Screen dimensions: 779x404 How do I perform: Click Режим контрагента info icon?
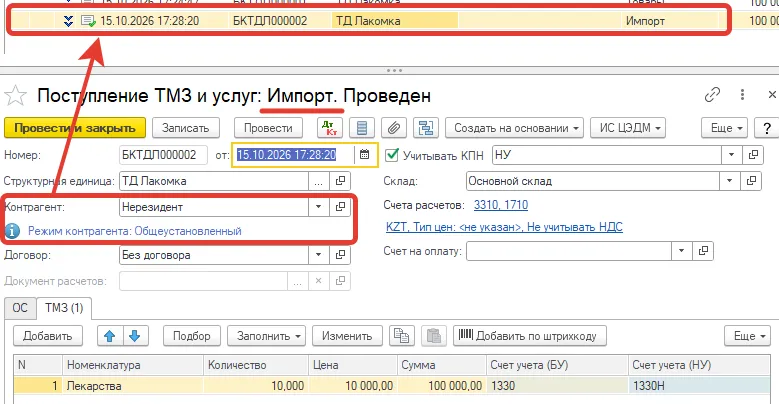[x=12, y=231]
